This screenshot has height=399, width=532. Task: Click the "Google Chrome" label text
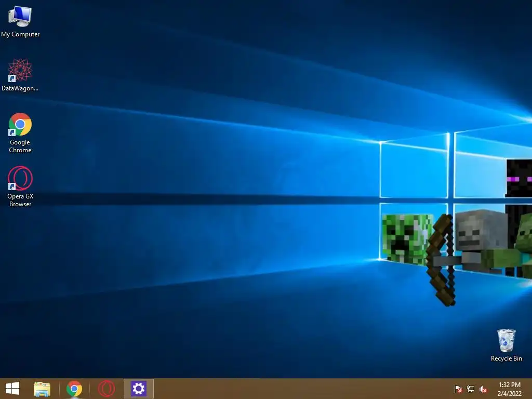[20, 146]
